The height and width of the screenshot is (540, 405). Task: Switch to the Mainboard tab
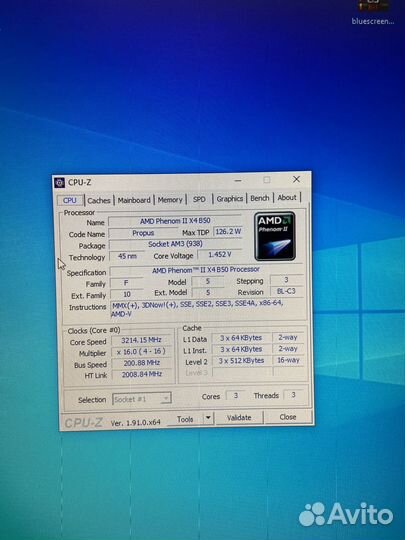[134, 200]
